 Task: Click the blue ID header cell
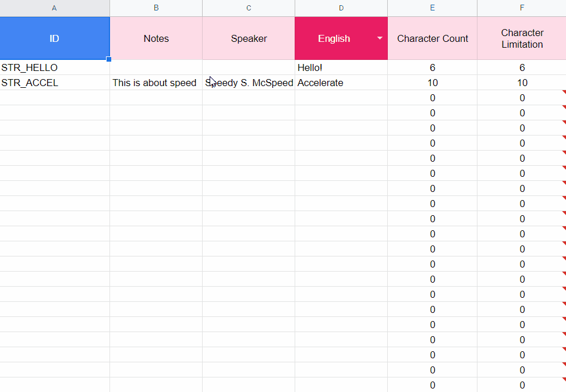(x=55, y=38)
